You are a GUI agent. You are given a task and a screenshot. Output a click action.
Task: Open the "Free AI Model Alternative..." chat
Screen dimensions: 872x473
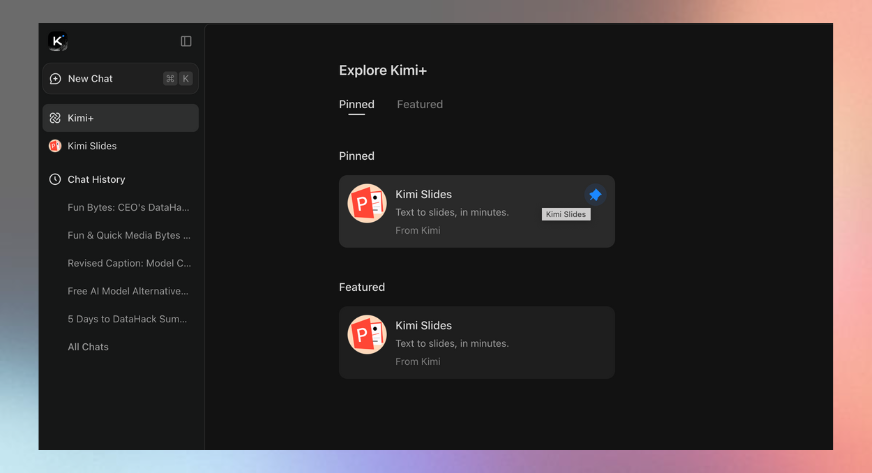(x=128, y=291)
